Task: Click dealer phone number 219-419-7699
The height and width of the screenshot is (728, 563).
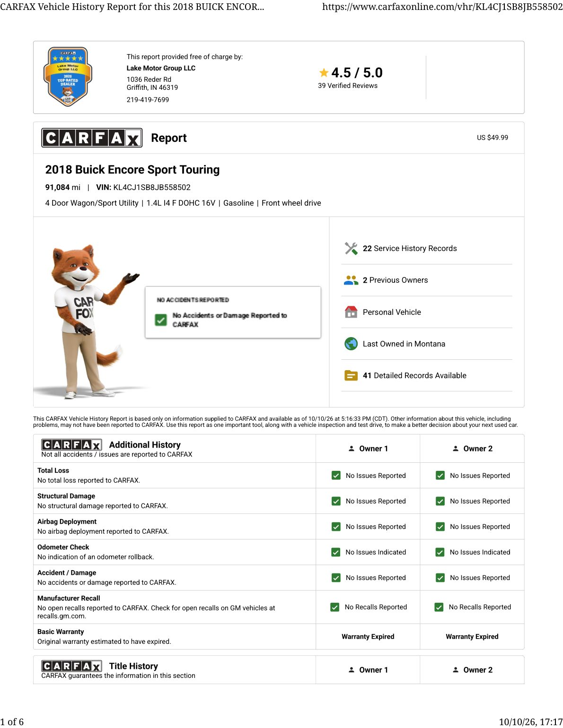Action: [x=148, y=100]
